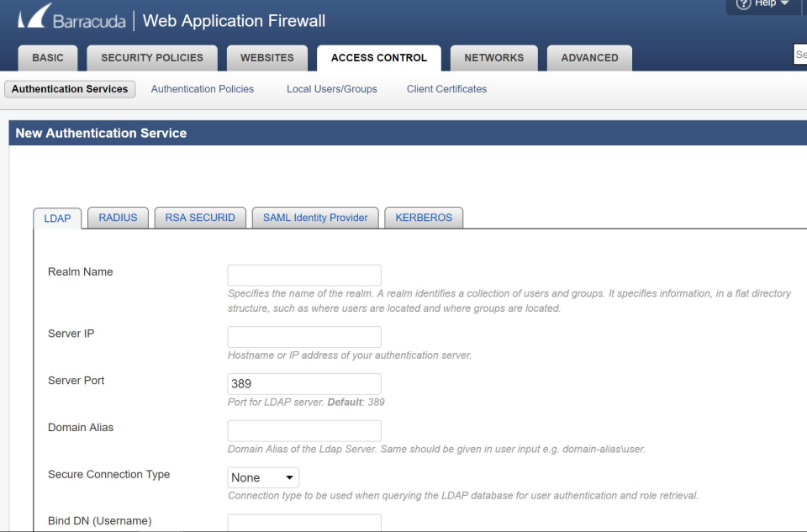This screenshot has height=532, width=807.
Task: Open the RSA SECURID tab
Action: point(199,217)
